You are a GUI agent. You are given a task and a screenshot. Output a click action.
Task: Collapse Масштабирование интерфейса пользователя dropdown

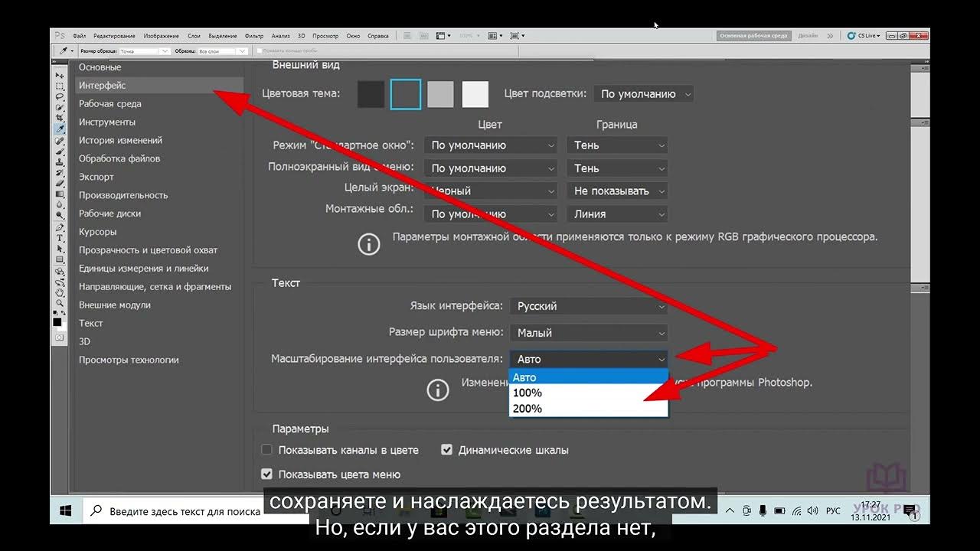(588, 359)
